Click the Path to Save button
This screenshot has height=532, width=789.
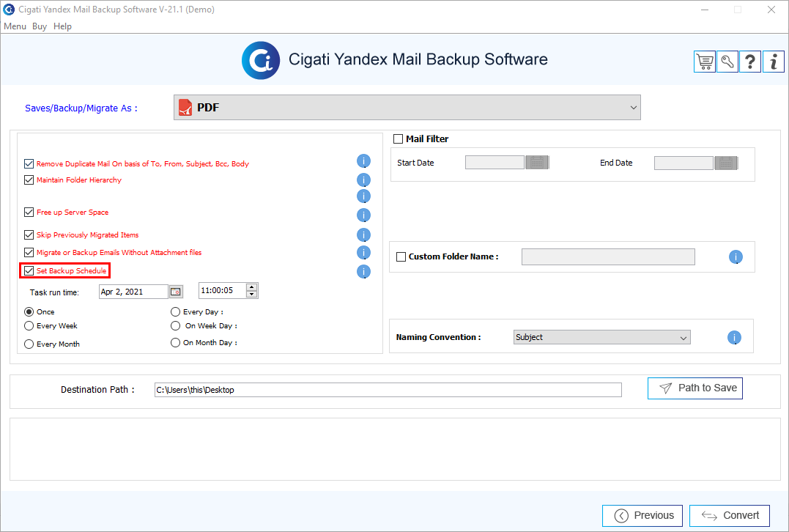(x=695, y=388)
